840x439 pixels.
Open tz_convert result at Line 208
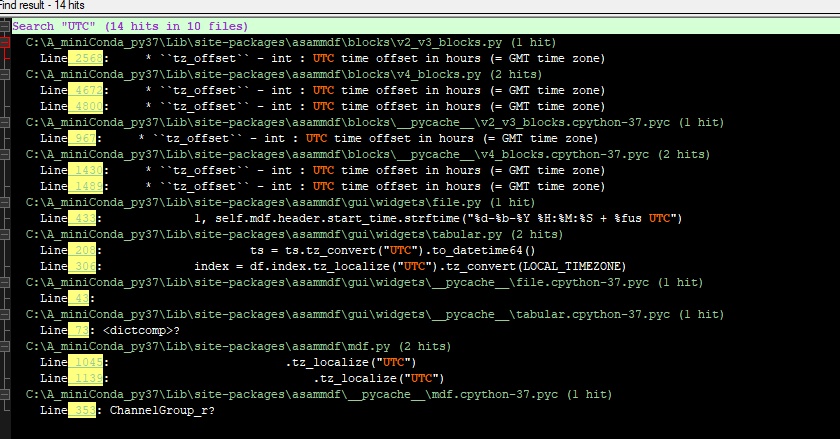point(288,250)
